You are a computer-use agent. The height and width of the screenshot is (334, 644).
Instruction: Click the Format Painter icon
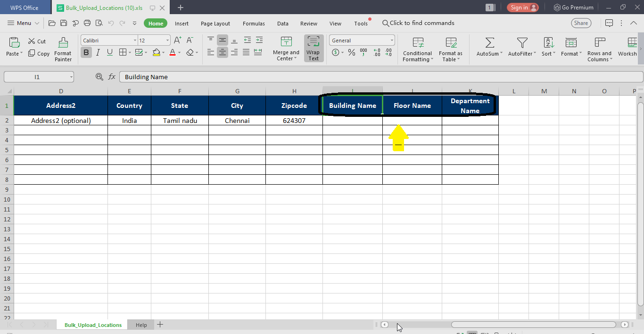pyautogui.click(x=63, y=43)
